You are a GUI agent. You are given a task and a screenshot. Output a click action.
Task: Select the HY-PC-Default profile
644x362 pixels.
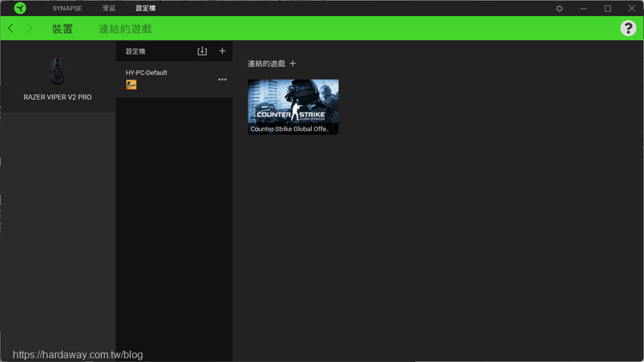pos(174,79)
